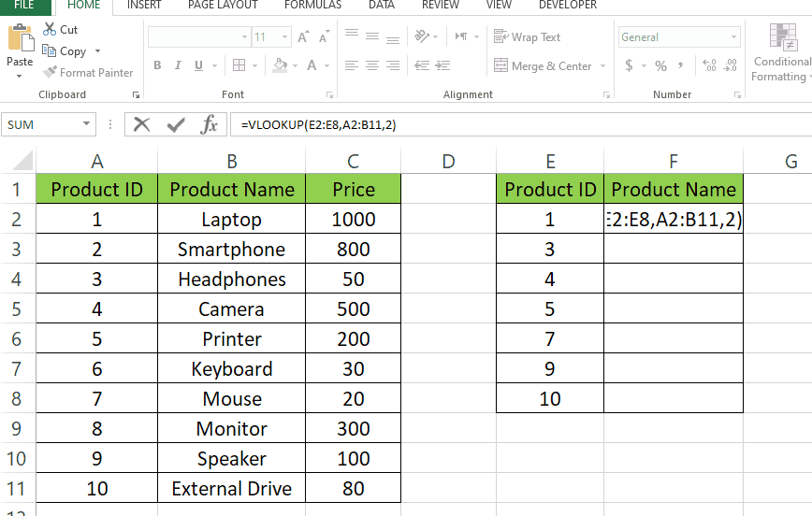Increase indent in the cell

click(442, 65)
